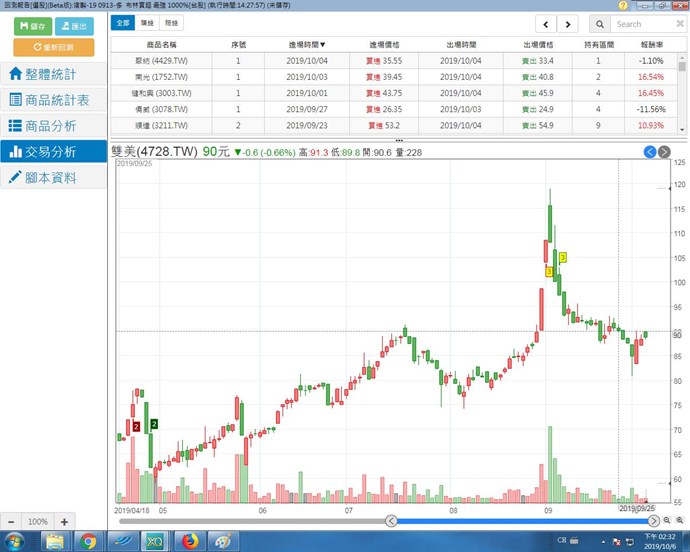Click the chart zoom-in magnifier icon

pos(667,521)
